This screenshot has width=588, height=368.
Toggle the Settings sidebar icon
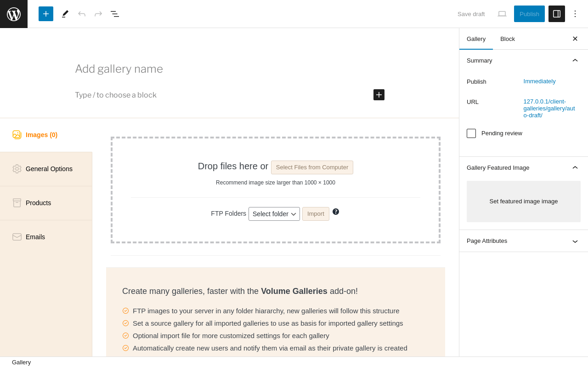557,14
